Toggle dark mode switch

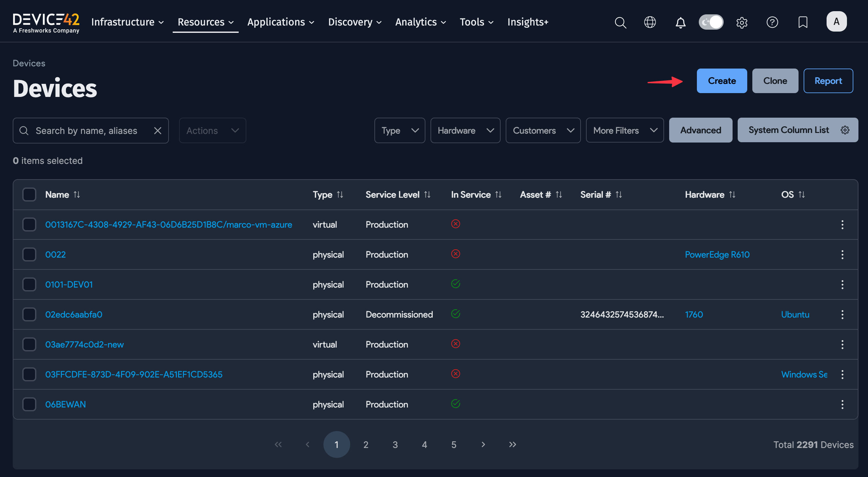pos(711,22)
